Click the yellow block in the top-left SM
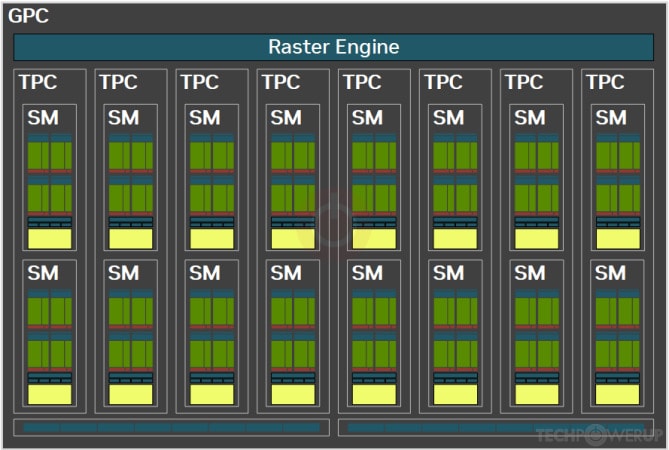Screen dimensions: 669x450 coord(50,239)
